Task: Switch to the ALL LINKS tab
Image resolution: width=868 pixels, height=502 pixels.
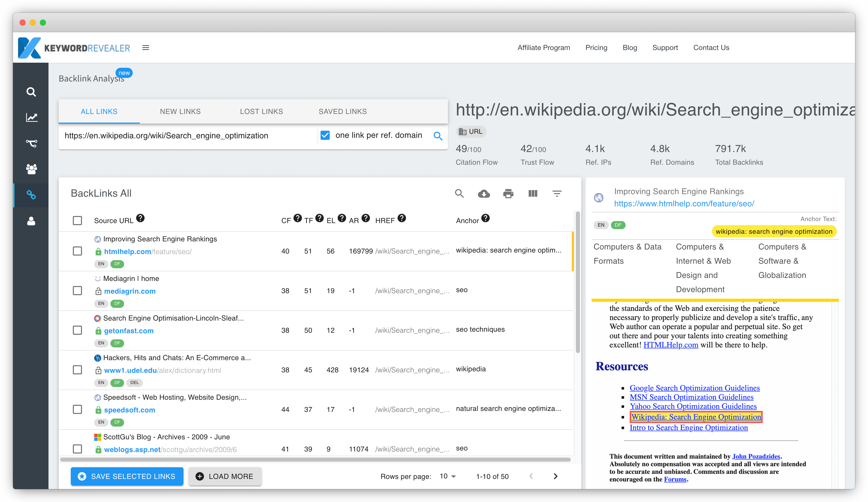Action: [99, 111]
